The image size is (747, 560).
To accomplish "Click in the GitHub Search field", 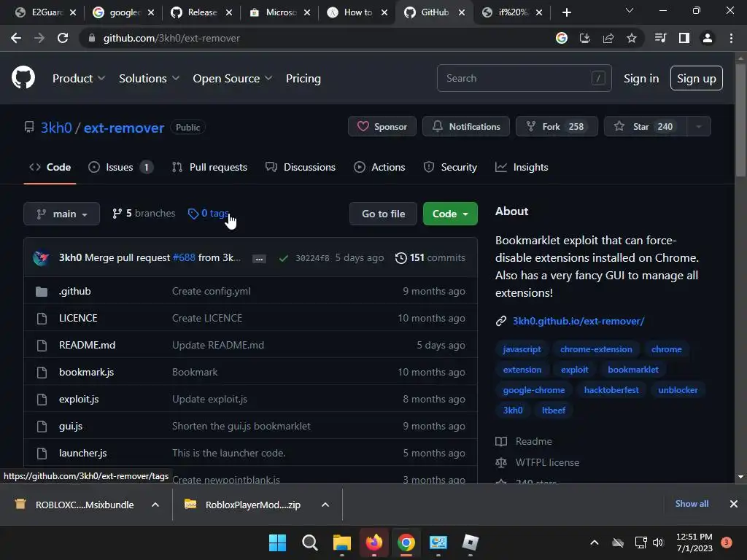I will coord(524,78).
